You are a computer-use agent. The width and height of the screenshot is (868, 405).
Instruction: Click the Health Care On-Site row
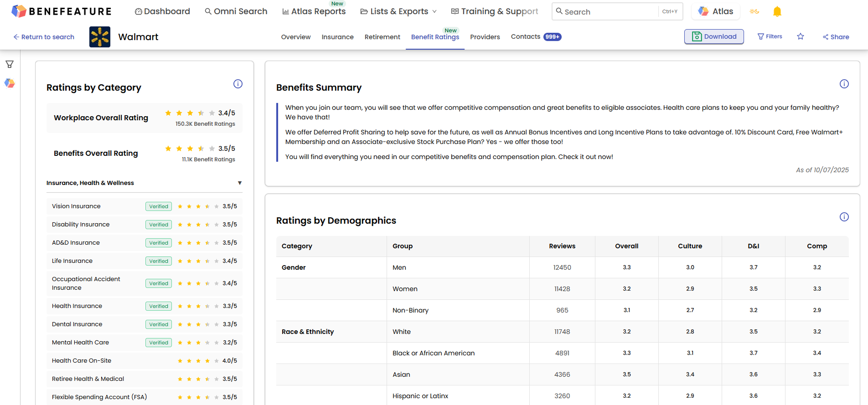145,361
